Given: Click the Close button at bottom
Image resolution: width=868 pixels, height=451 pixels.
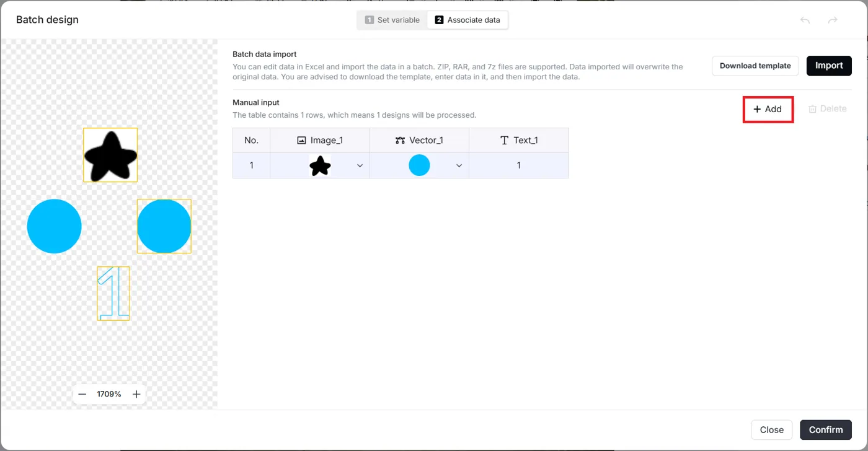Looking at the screenshot, I should coord(772,430).
